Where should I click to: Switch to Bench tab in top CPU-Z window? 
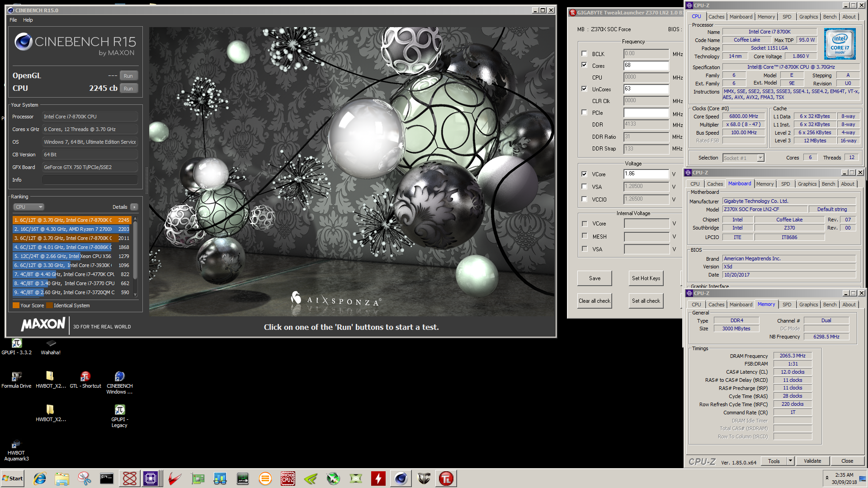coord(830,17)
